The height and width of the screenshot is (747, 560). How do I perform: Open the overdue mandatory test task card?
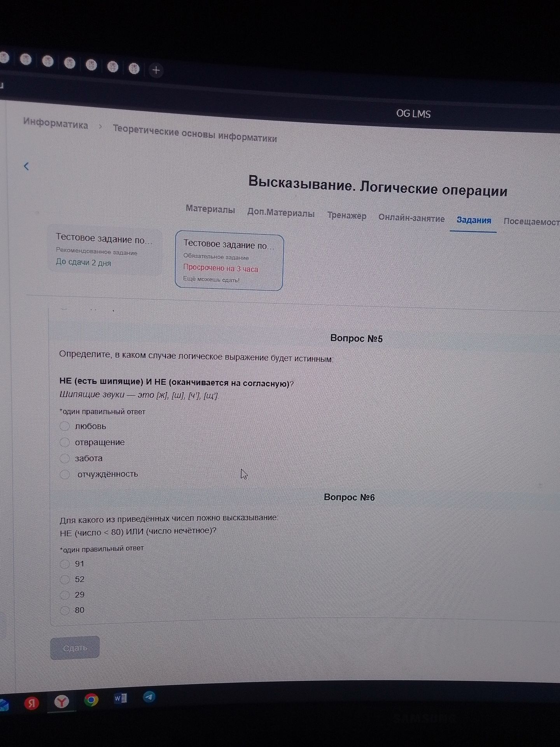[x=229, y=261]
